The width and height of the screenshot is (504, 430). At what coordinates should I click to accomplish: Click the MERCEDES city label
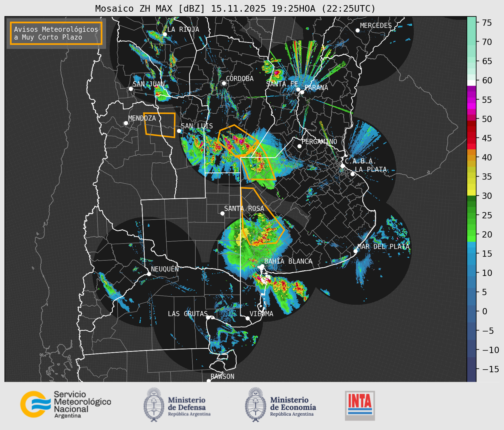376,26
